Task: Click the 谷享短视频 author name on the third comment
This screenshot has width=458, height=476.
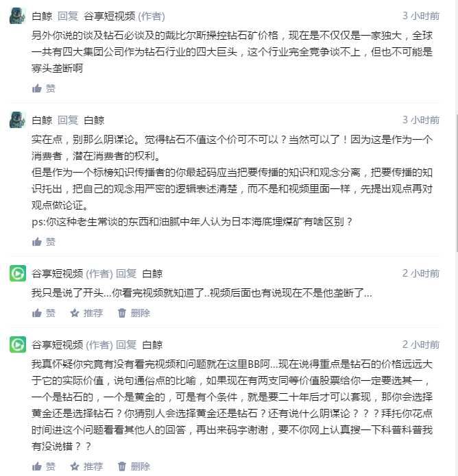Action: tap(58, 273)
